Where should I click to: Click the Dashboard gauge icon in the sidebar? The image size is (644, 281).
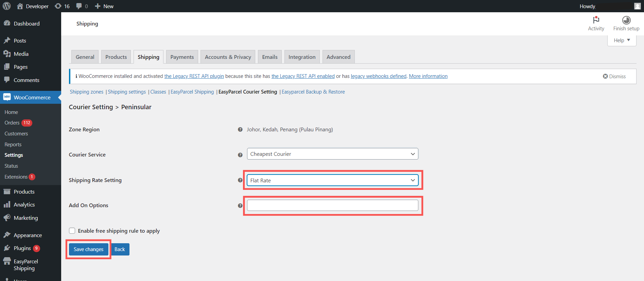7,23
